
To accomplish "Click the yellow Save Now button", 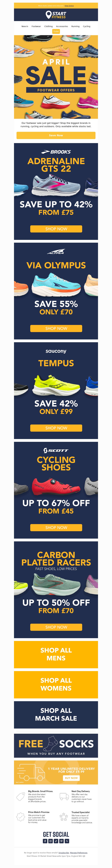I will pos(56,135).
